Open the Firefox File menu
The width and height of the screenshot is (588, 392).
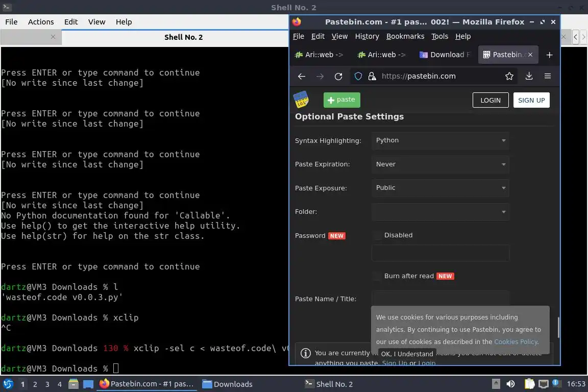point(299,36)
